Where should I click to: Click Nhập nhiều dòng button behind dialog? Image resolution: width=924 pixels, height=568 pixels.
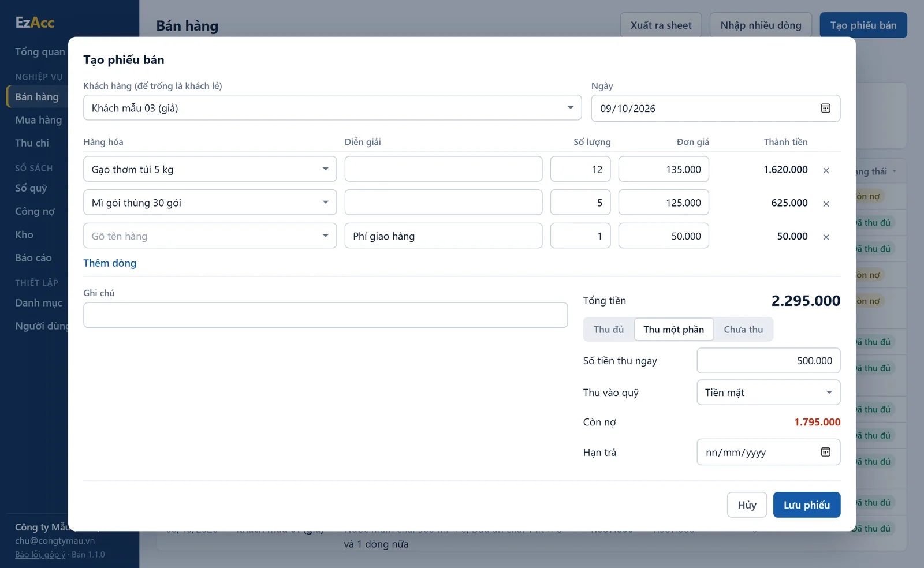tap(761, 25)
